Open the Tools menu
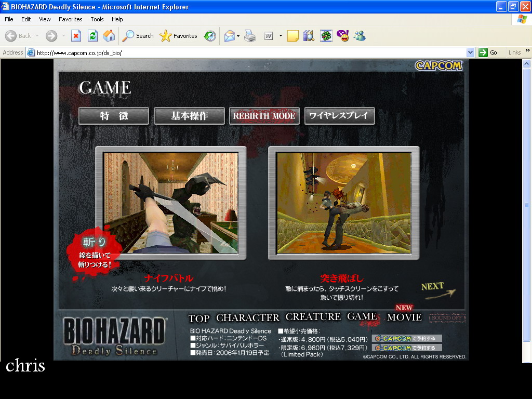This screenshot has height=399, width=532. [x=97, y=19]
